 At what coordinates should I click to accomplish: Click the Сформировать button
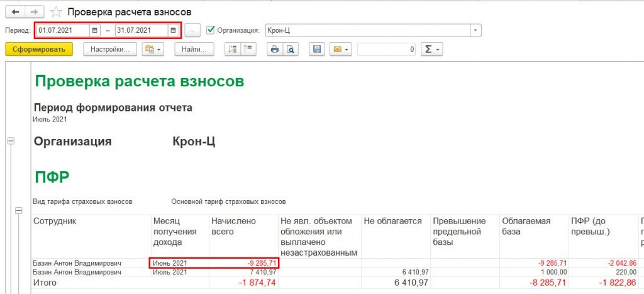pos(39,49)
